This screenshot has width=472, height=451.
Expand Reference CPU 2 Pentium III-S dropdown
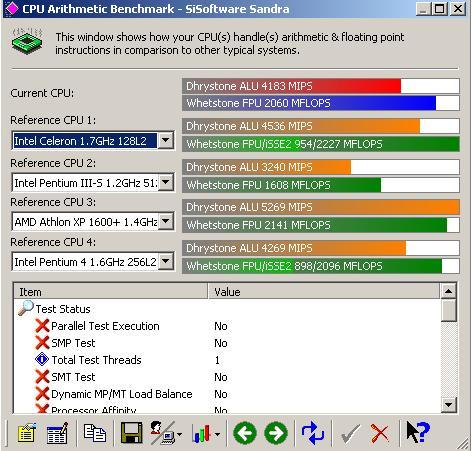coord(165,182)
